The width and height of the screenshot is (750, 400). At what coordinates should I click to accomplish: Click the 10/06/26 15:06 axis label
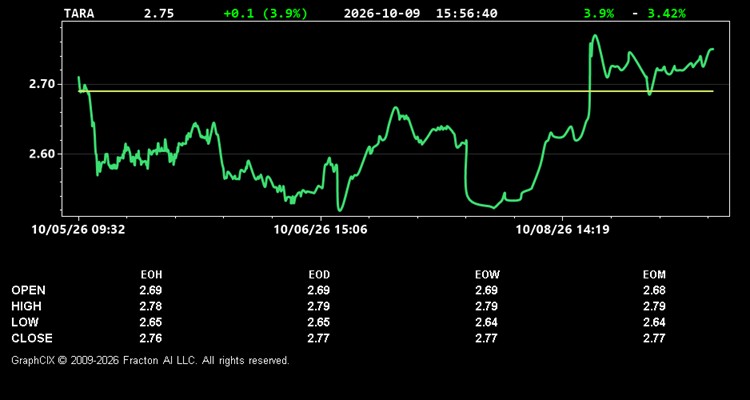pos(320,230)
